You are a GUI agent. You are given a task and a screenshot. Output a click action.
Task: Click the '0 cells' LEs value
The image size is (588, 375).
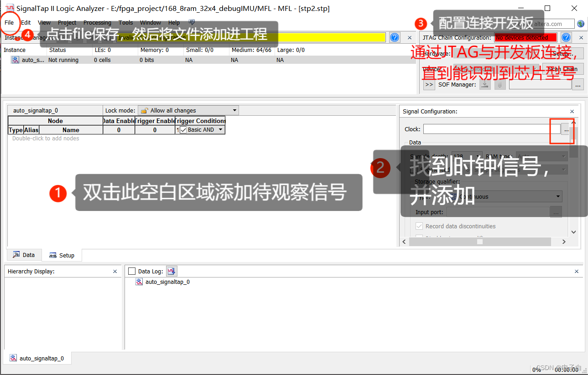point(102,60)
